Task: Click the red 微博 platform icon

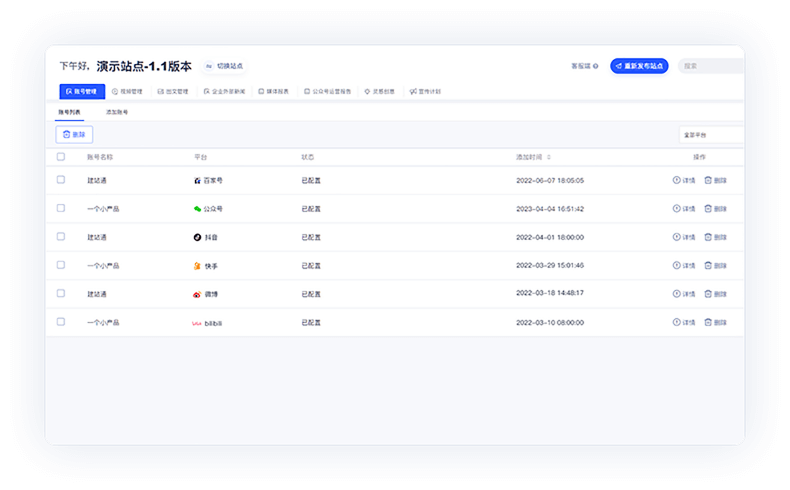Action: click(197, 294)
